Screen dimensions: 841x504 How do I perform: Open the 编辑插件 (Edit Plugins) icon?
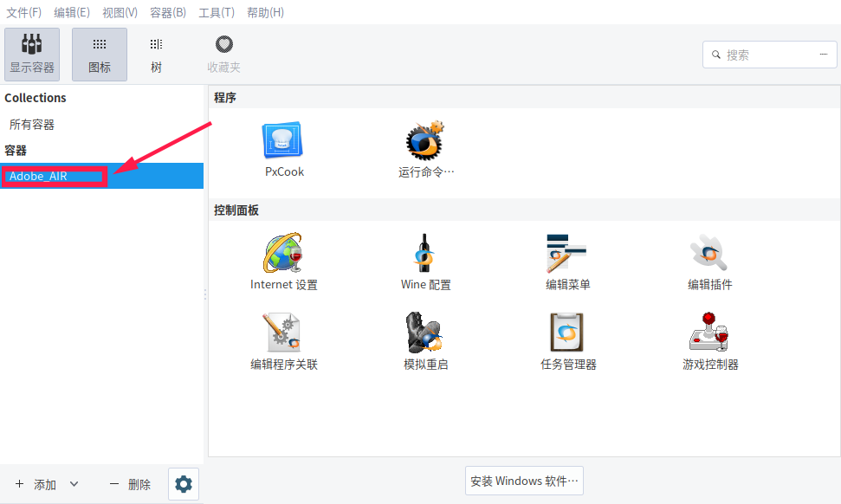(x=709, y=255)
